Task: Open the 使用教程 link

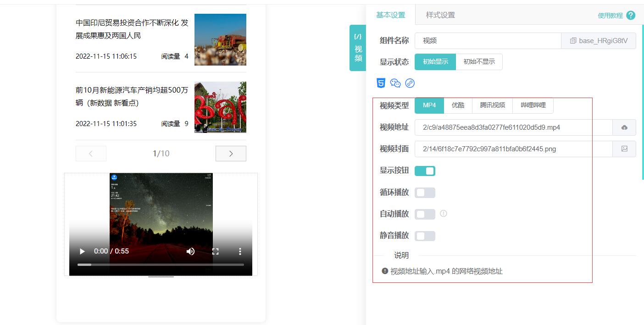Action: tap(610, 16)
